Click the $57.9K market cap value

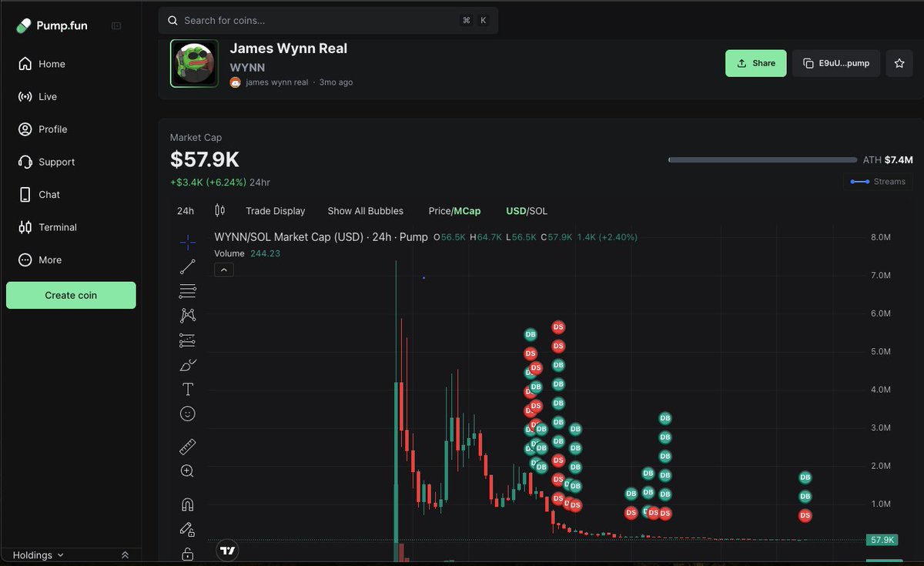point(205,159)
